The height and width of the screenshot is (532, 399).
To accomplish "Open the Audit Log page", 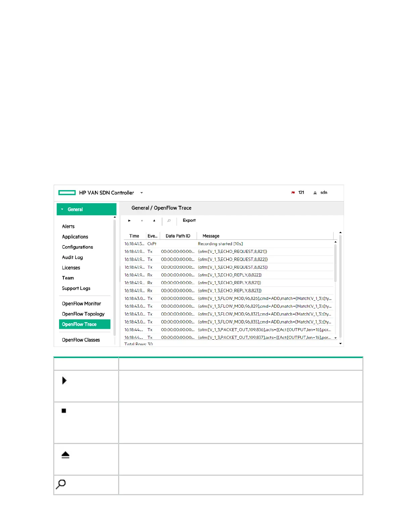I will pyautogui.click(x=72, y=257).
